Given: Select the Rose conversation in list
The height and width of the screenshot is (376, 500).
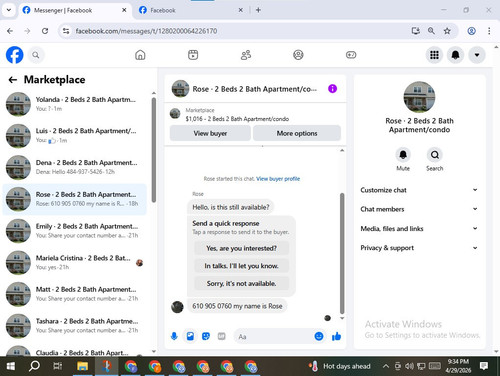Looking at the screenshot, I should [x=75, y=199].
